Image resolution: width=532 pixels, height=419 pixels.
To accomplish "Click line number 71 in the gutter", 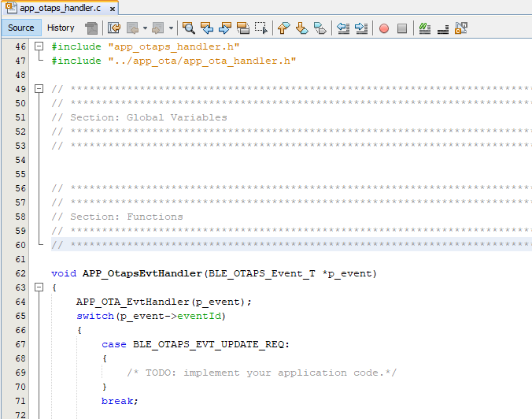I will coord(20,401).
